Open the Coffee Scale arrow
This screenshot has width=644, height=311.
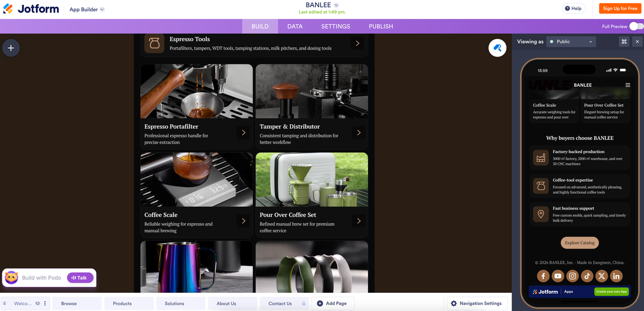tap(244, 221)
